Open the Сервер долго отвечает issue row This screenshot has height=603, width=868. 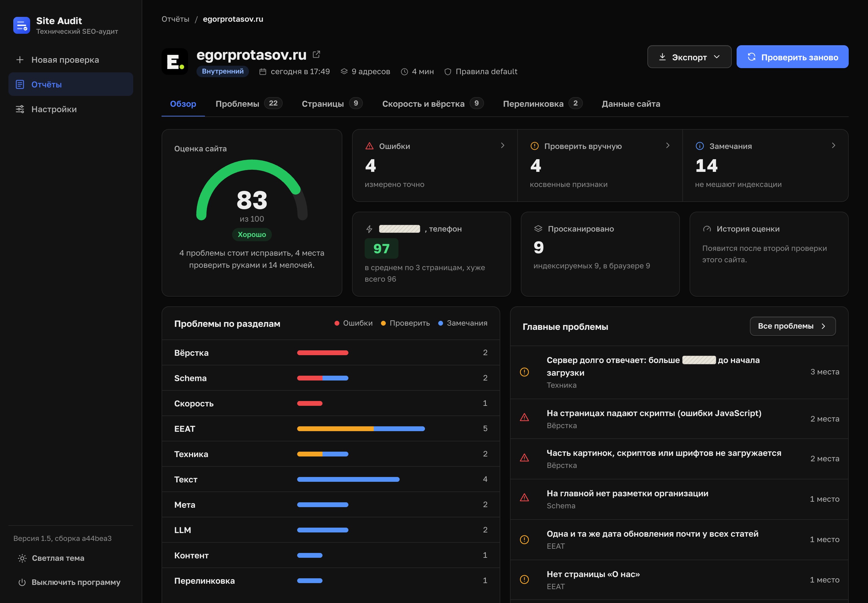(679, 372)
